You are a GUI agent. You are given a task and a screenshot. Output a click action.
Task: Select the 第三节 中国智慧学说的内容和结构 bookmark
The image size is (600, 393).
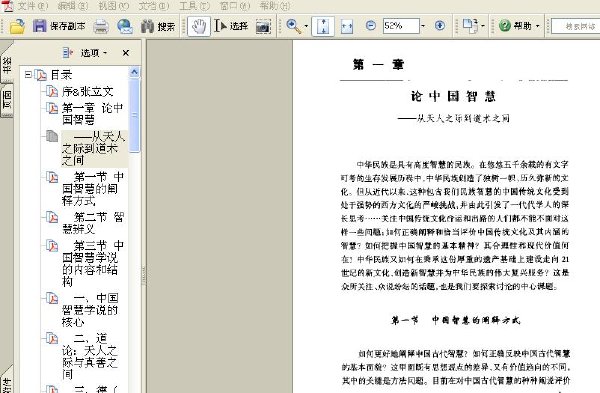(x=93, y=263)
